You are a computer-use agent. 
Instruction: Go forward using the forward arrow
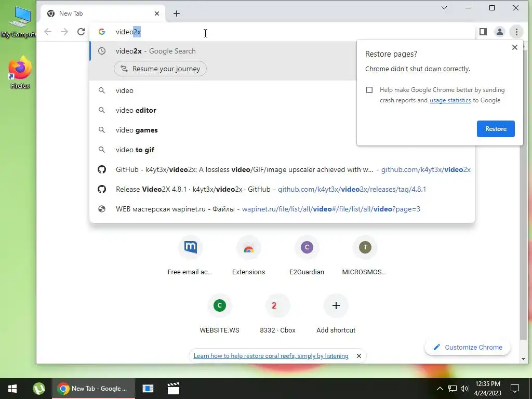point(64,32)
